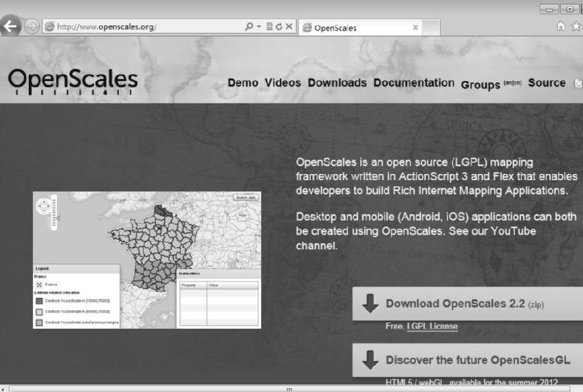Go to the Downloads page

[x=337, y=83]
